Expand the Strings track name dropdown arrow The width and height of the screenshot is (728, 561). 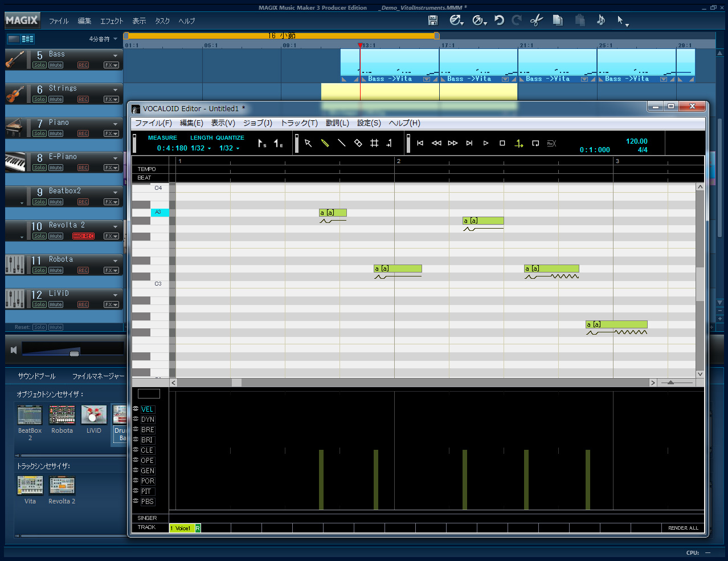tap(115, 90)
